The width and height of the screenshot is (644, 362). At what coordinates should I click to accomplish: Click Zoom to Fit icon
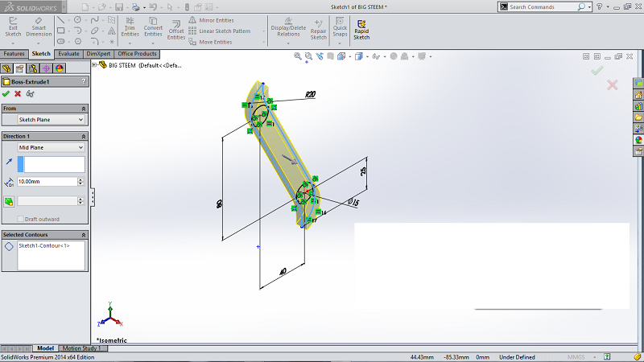pos(297,56)
